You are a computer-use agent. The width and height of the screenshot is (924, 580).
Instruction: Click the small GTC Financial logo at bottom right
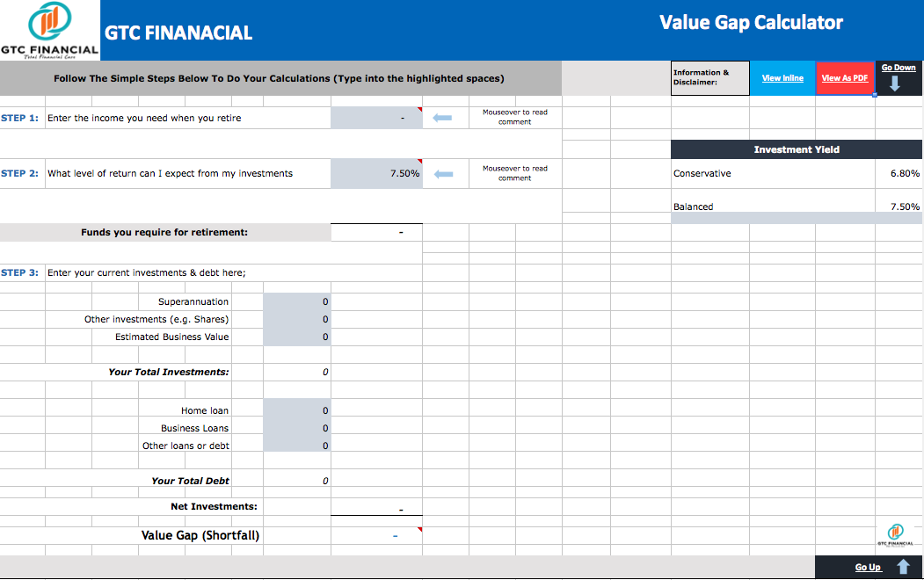pyautogui.click(x=895, y=534)
